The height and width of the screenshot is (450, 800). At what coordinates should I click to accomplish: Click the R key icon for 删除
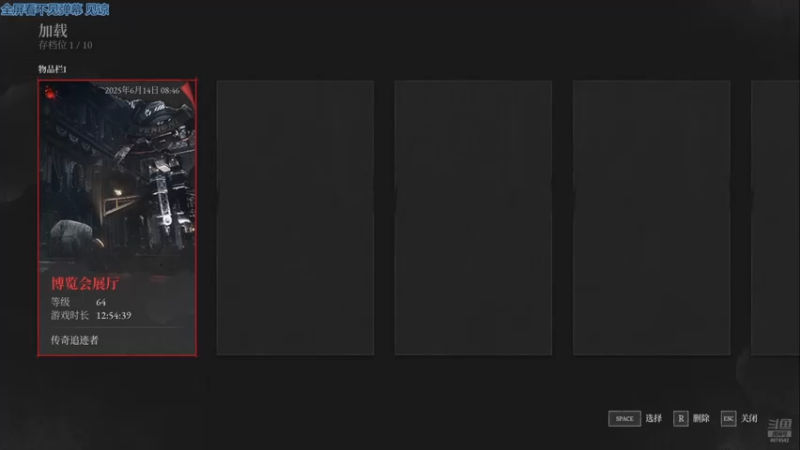point(681,418)
